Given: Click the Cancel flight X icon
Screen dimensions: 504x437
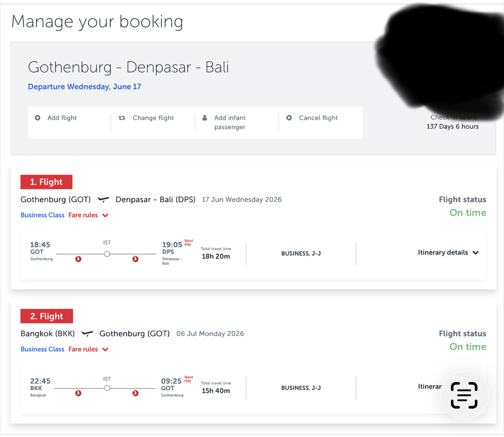Looking at the screenshot, I should coord(289,118).
